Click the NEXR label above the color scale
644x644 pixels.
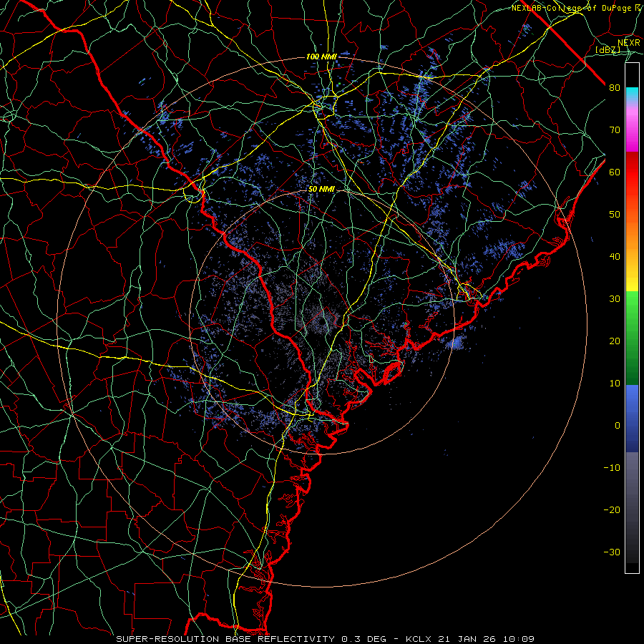click(x=628, y=43)
